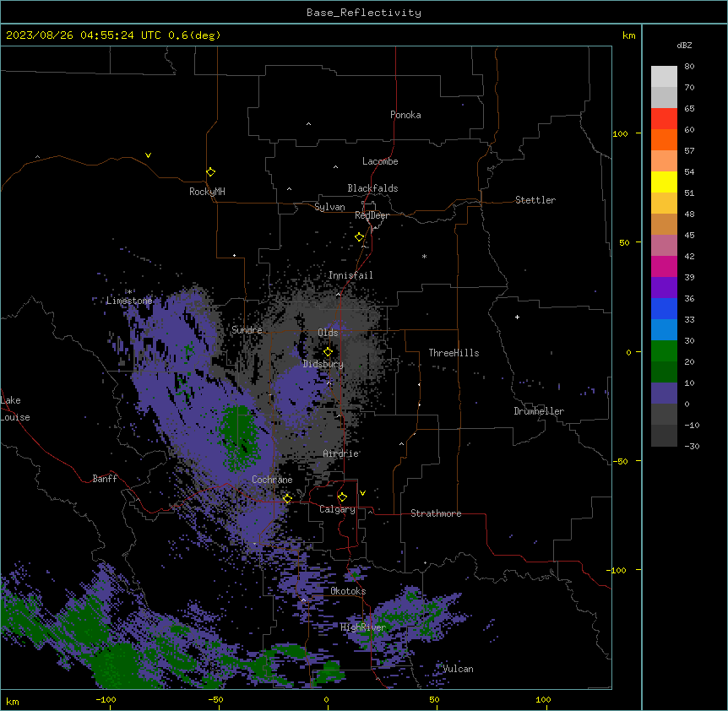
Task: Click the Okotoks town label
Action: tap(348, 591)
